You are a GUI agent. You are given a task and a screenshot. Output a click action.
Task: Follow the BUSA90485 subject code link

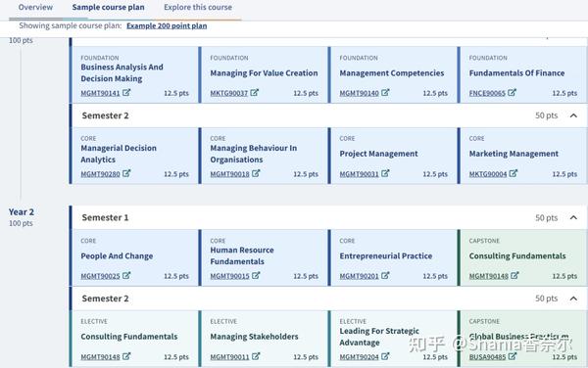coord(487,357)
